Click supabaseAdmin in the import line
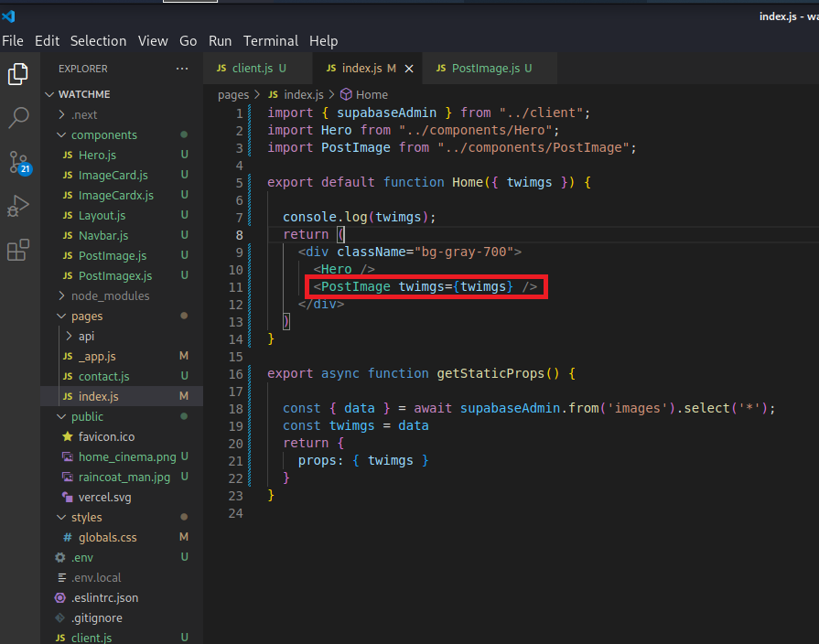 pos(386,113)
